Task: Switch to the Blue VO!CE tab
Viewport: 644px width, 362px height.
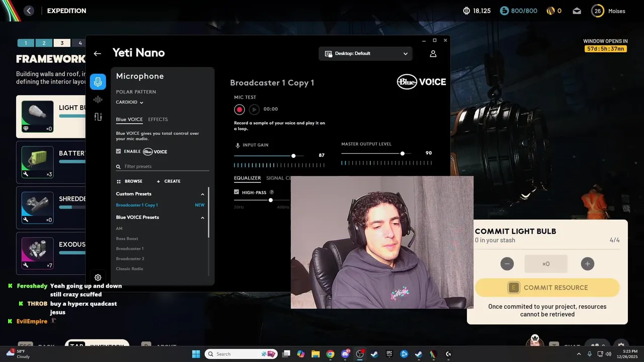Action: pyautogui.click(x=129, y=119)
